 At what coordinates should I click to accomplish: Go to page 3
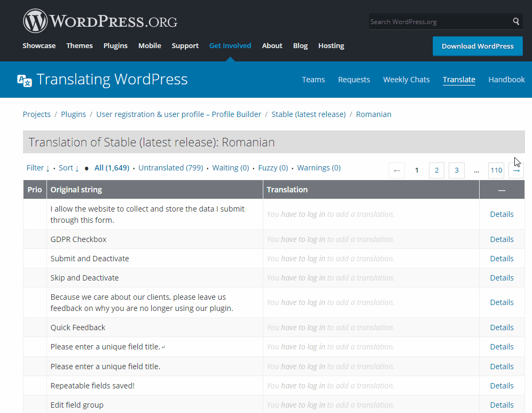(456, 170)
